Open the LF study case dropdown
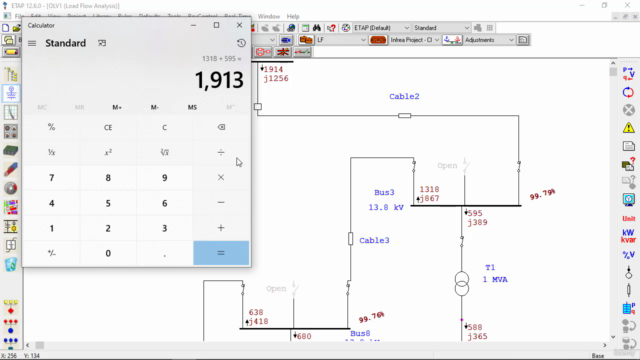This screenshot has height=360, width=640. [363, 40]
